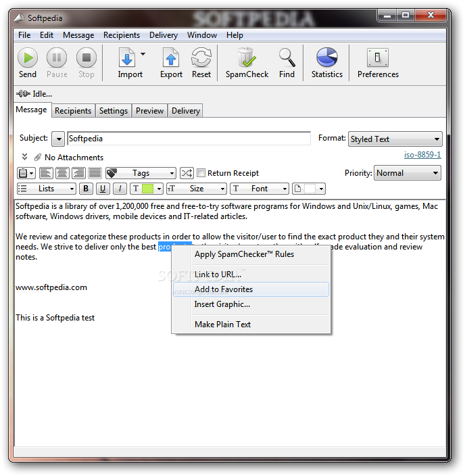The width and height of the screenshot is (465, 476).
Task: Expand the attachments double chevron
Action: point(24,157)
